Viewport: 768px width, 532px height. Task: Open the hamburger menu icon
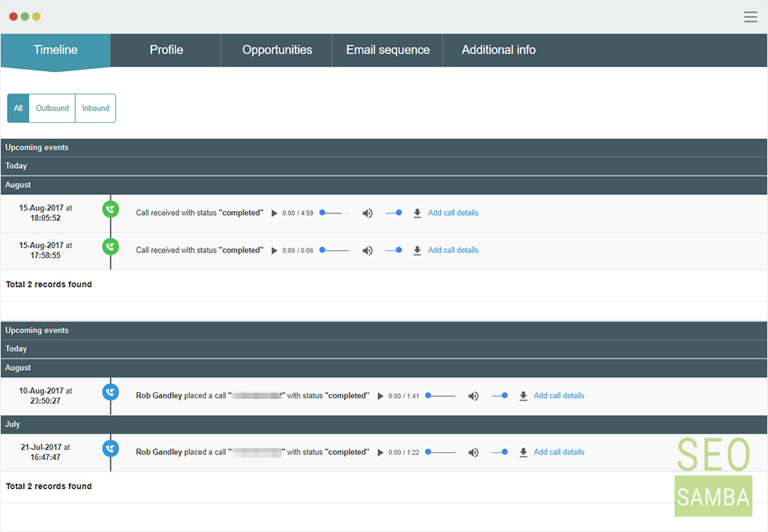click(750, 17)
